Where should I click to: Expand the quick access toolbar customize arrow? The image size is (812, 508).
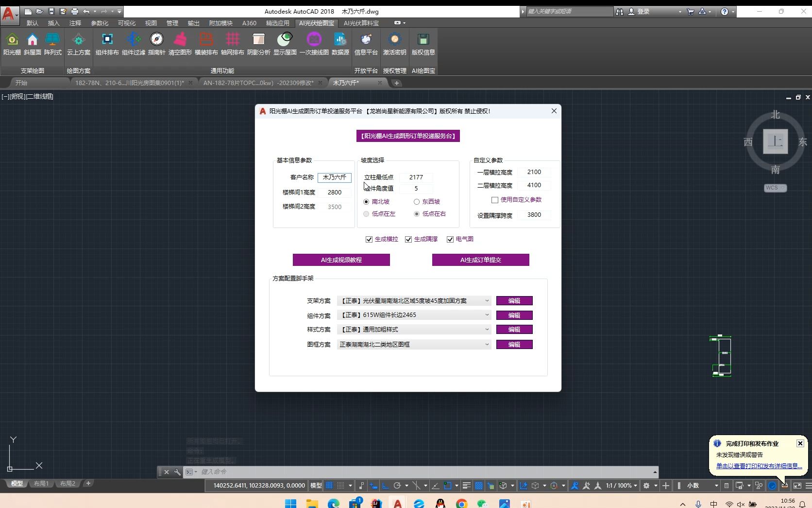coord(119,11)
